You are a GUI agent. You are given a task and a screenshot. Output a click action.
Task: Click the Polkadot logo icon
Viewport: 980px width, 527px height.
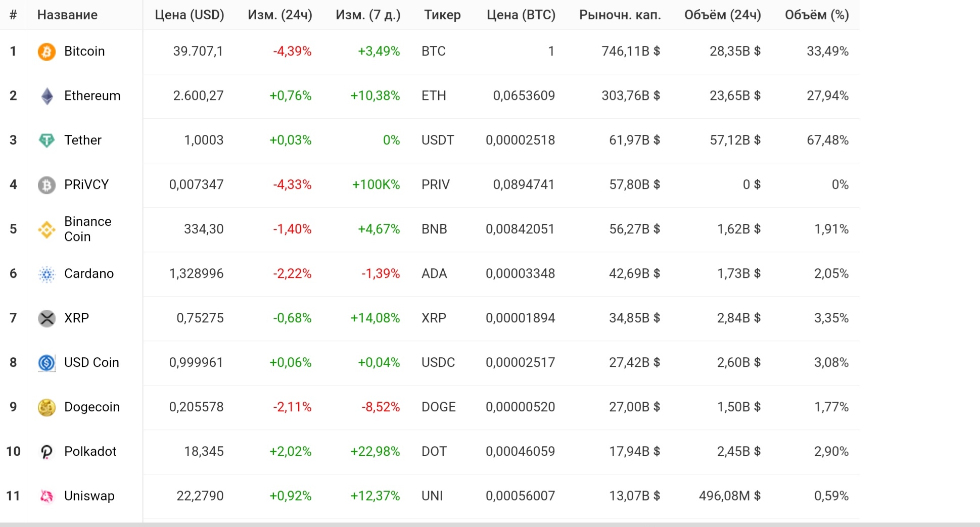[x=46, y=452]
